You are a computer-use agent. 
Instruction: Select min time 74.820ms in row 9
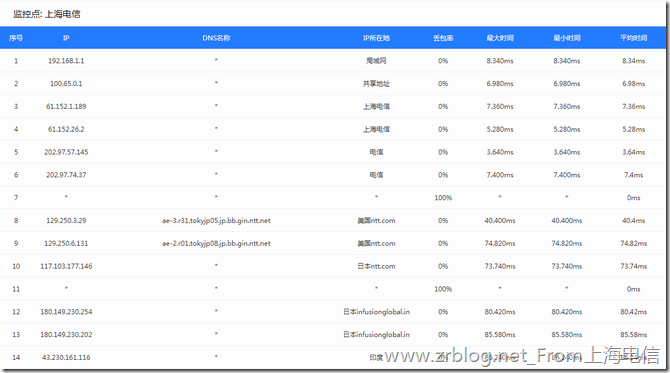coord(567,244)
